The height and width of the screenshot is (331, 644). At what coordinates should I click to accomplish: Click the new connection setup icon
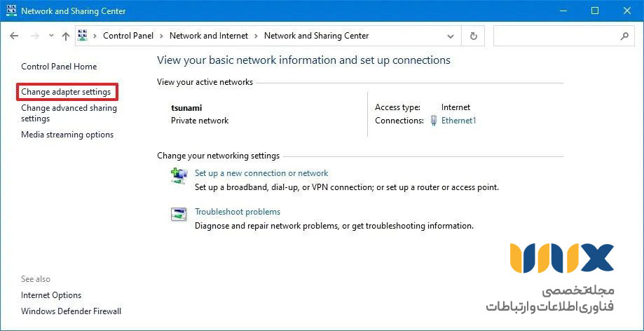pyautogui.click(x=179, y=175)
